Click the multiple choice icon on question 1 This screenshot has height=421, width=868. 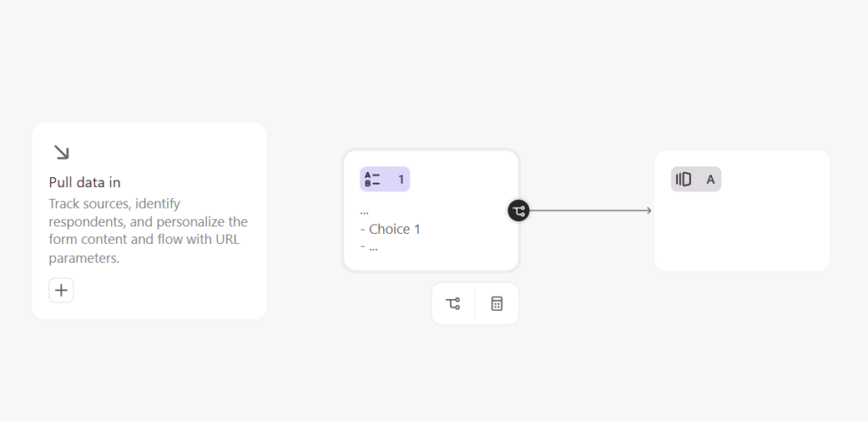point(372,180)
